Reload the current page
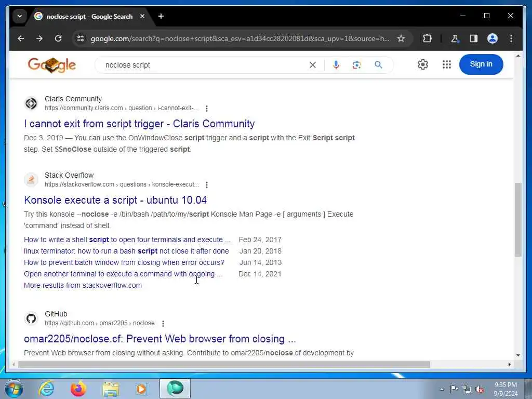Image resolution: width=532 pixels, height=399 pixels. pyautogui.click(x=58, y=38)
